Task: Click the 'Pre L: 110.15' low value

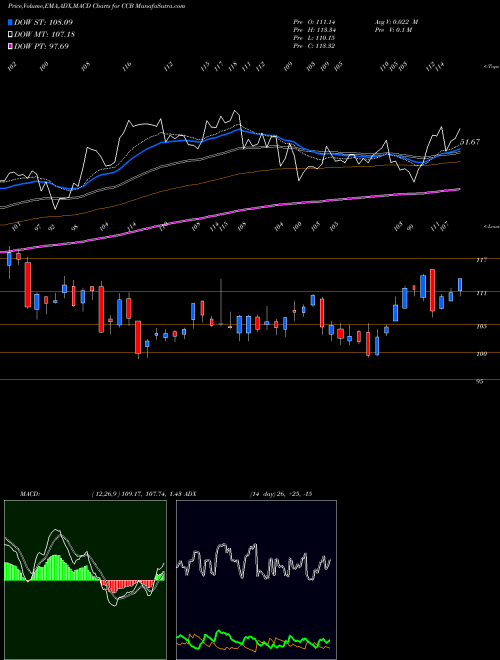Action: (x=314, y=38)
